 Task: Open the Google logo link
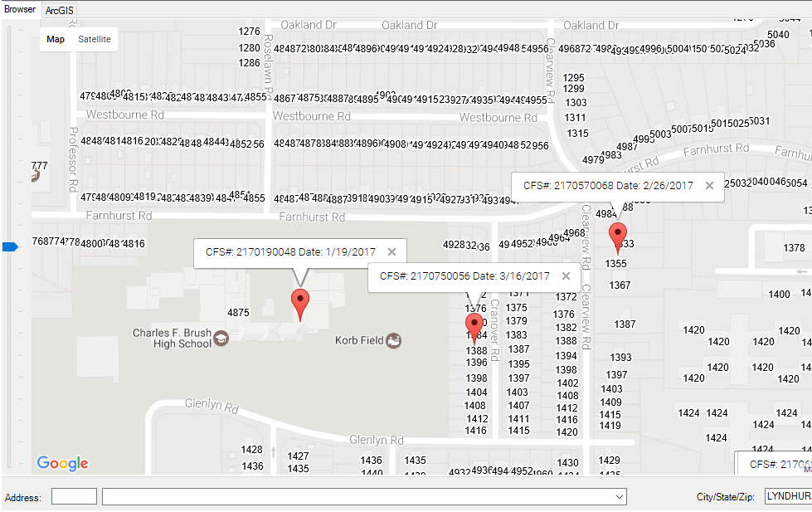[x=63, y=463]
